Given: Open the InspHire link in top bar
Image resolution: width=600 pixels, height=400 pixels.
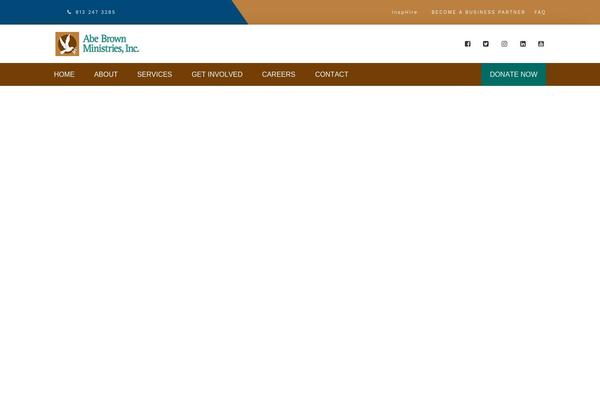Looking at the screenshot, I should [x=404, y=12].
